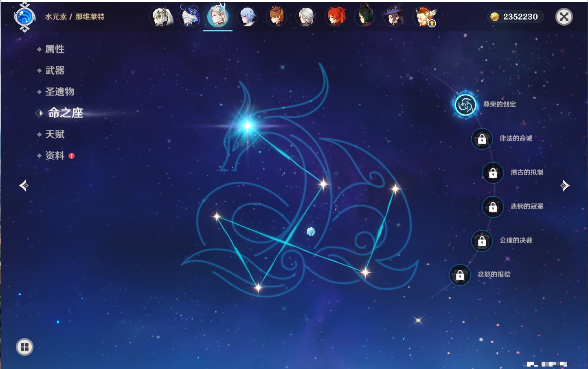Select the orange-brown haired character avatar
Image resolution: width=588 pixels, height=369 pixels.
[276, 17]
